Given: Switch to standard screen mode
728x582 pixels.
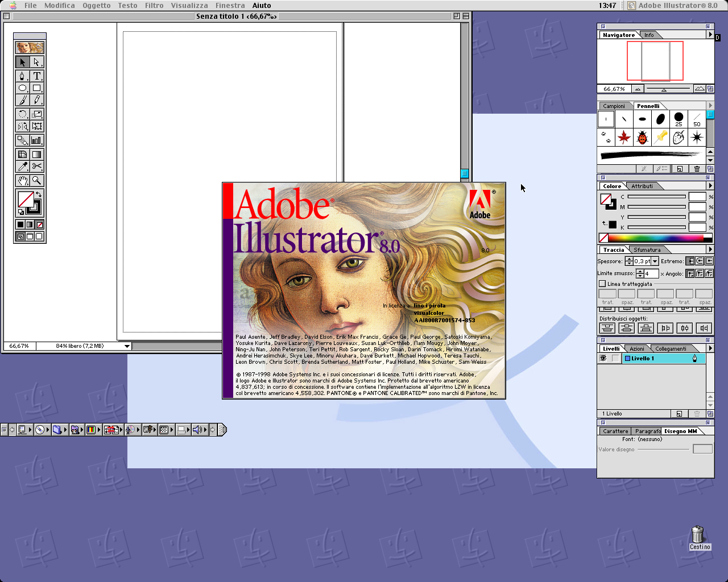Looking at the screenshot, I should coord(20,236).
